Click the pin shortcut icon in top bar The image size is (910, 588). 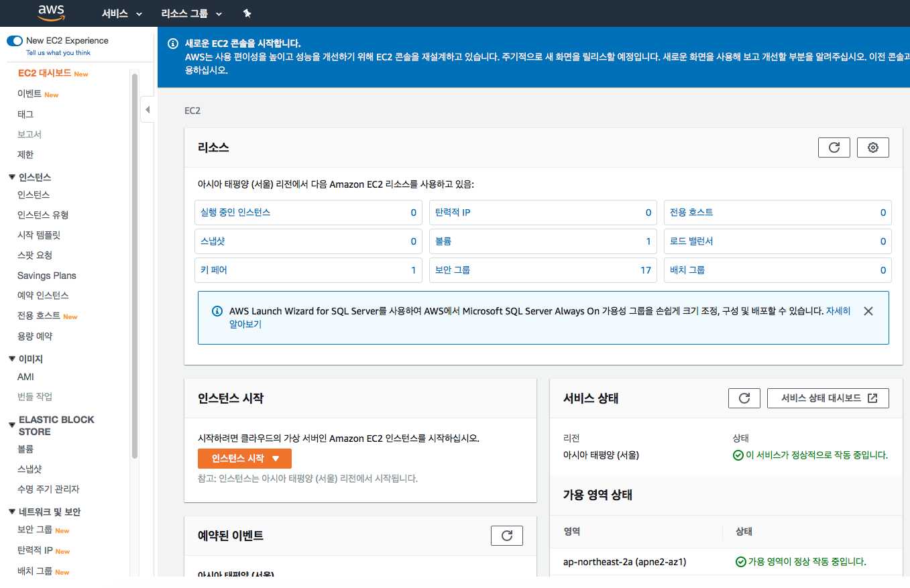click(247, 13)
